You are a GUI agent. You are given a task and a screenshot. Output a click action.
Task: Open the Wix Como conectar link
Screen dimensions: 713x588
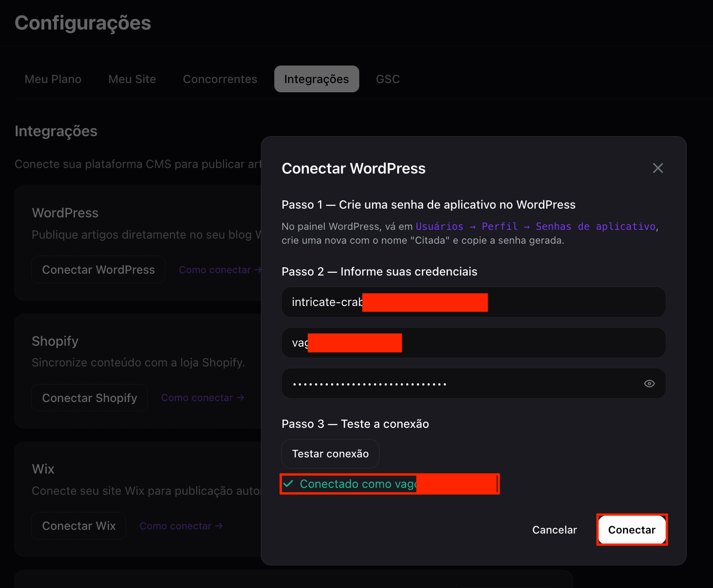(181, 526)
